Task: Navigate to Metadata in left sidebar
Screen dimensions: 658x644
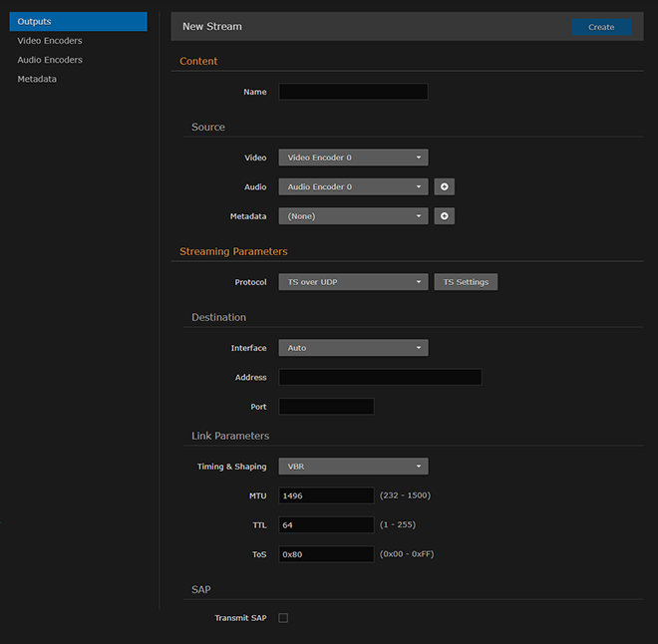Action: [37, 79]
